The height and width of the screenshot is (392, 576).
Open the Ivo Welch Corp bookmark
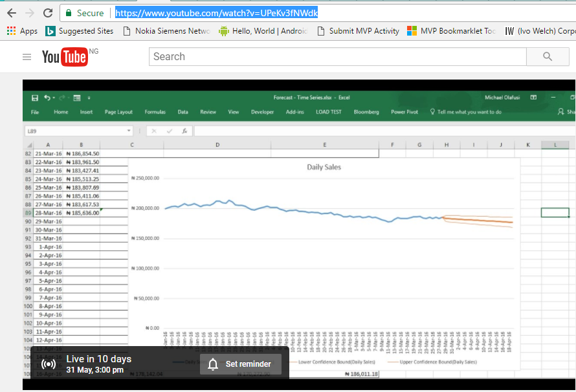pyautogui.click(x=540, y=31)
